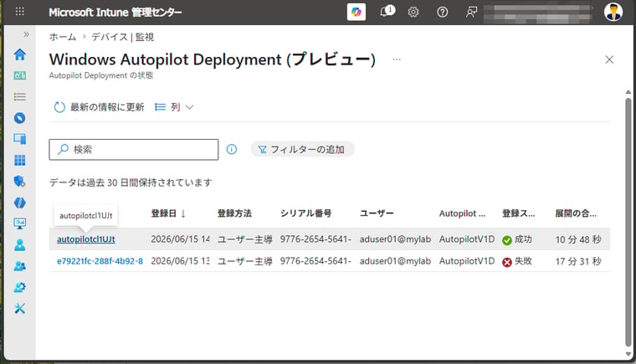Open the blue hexagon sidebar icon
Viewport: 636px width, 364px height.
pyautogui.click(x=19, y=203)
